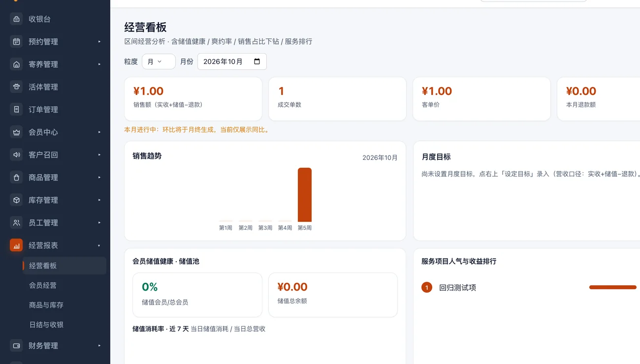Collapse the 经营报表 submenu arrow
This screenshot has height=364, width=640.
tap(99, 245)
